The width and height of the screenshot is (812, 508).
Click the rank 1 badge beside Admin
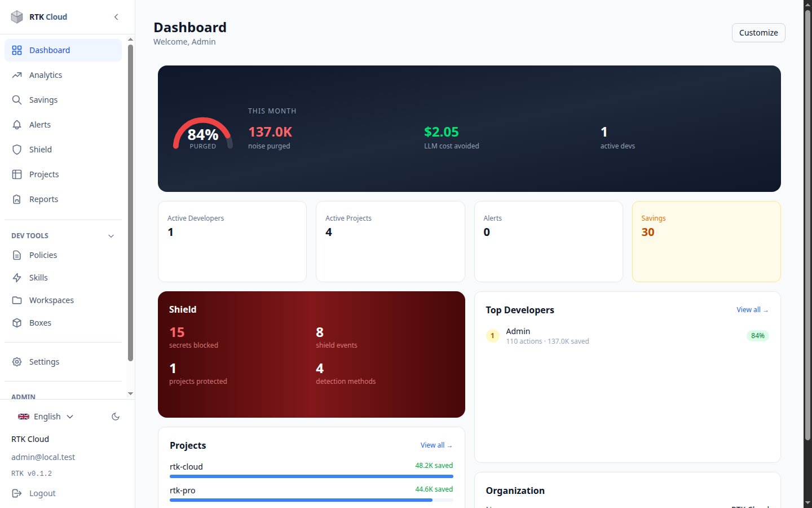[x=492, y=336]
